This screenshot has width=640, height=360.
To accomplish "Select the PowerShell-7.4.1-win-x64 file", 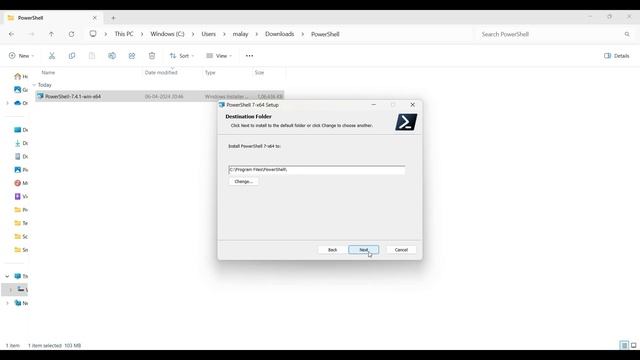I will point(160,97).
